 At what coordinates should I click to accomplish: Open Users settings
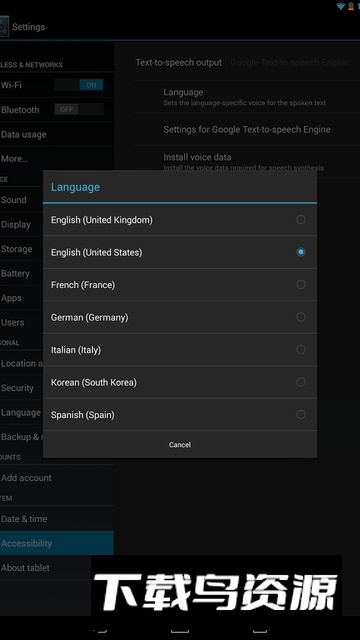[22, 322]
